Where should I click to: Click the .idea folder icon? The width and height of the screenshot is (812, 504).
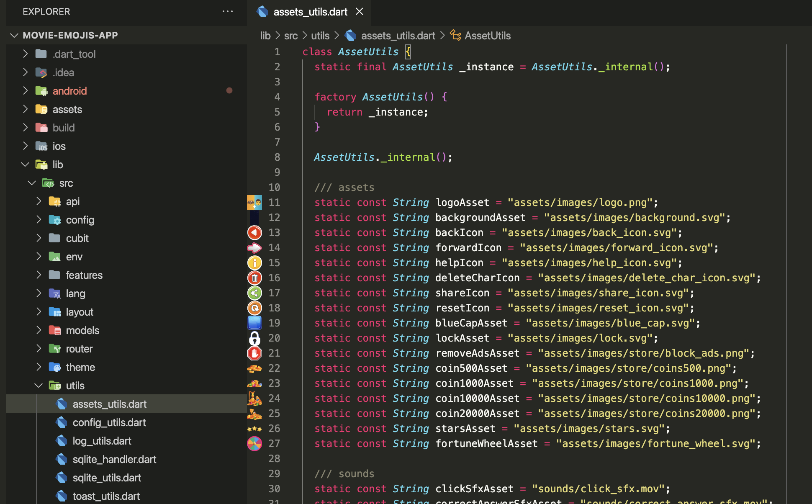(x=41, y=72)
